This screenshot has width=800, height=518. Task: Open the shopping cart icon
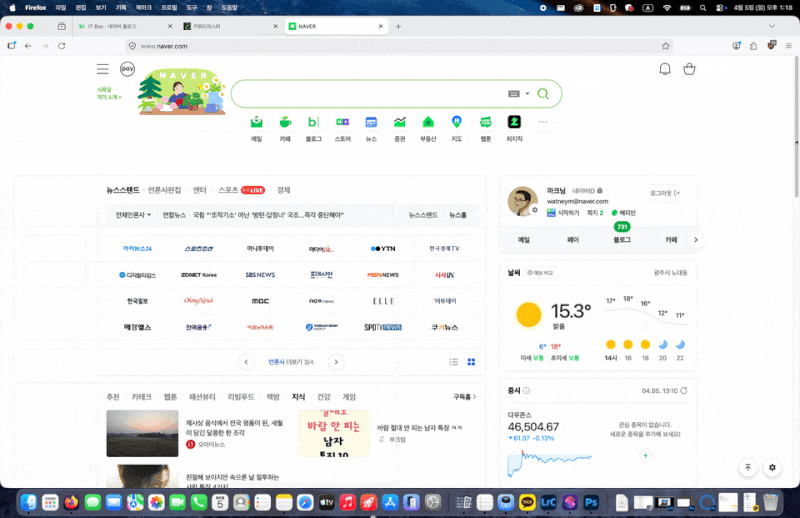pyautogui.click(x=689, y=69)
